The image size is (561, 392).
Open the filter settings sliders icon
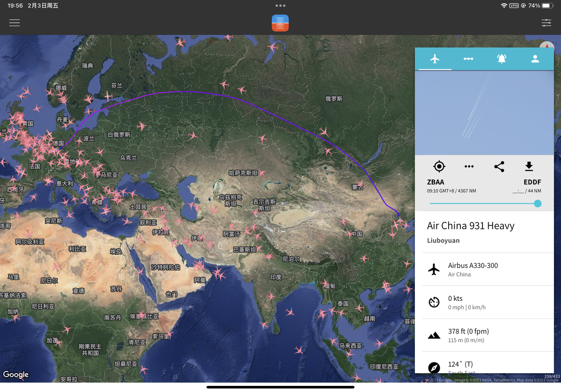tap(546, 23)
